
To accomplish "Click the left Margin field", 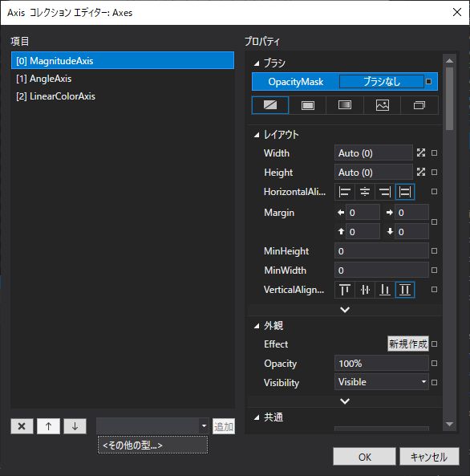I will (363, 212).
